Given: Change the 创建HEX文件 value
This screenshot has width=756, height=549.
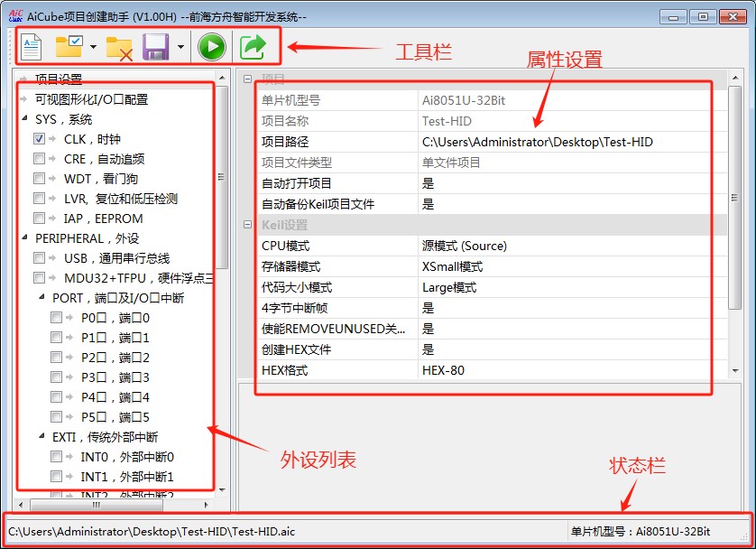Looking at the screenshot, I should pyautogui.click(x=572, y=349).
